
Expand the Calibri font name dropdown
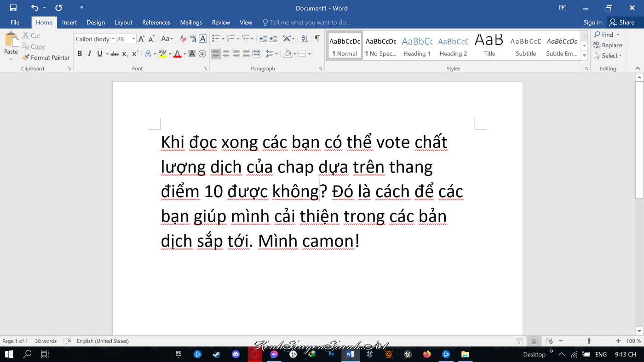coord(113,39)
